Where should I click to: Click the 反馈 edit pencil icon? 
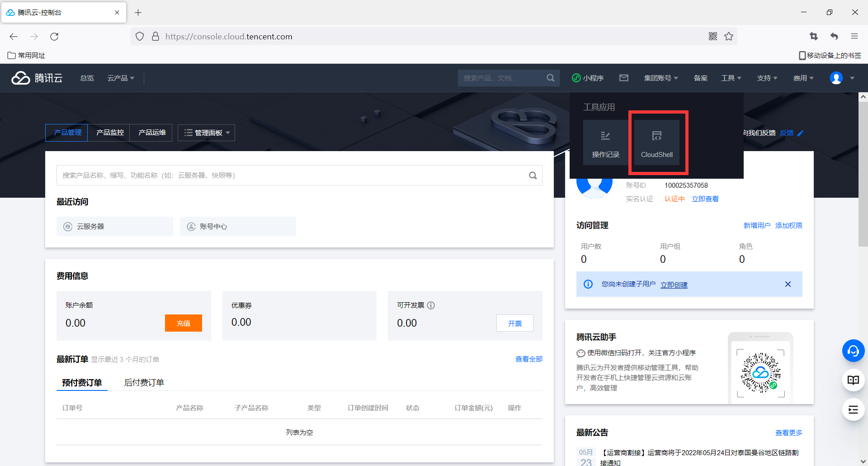tap(801, 133)
